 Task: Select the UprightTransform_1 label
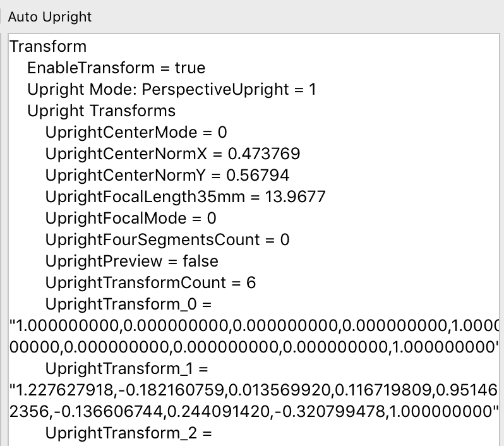[x=127, y=369]
